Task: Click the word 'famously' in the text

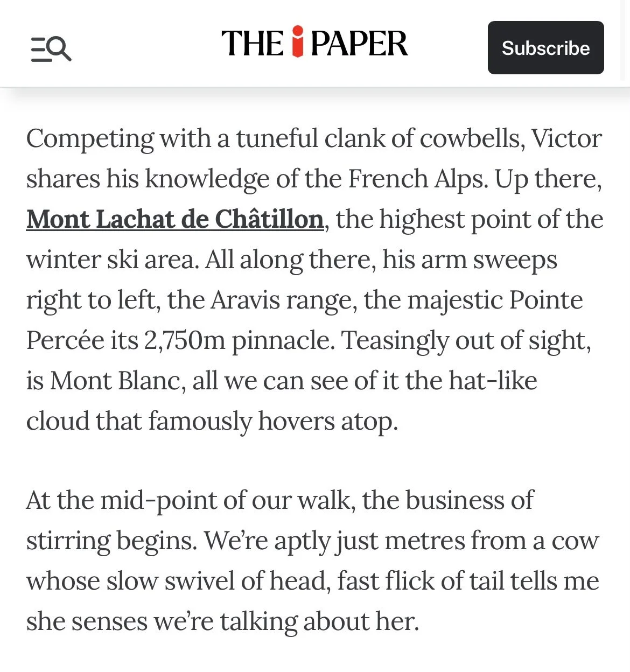Action: click(x=200, y=421)
